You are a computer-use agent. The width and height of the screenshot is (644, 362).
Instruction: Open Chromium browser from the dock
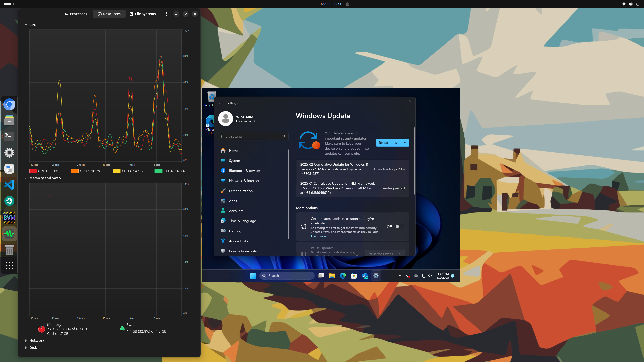pyautogui.click(x=9, y=104)
